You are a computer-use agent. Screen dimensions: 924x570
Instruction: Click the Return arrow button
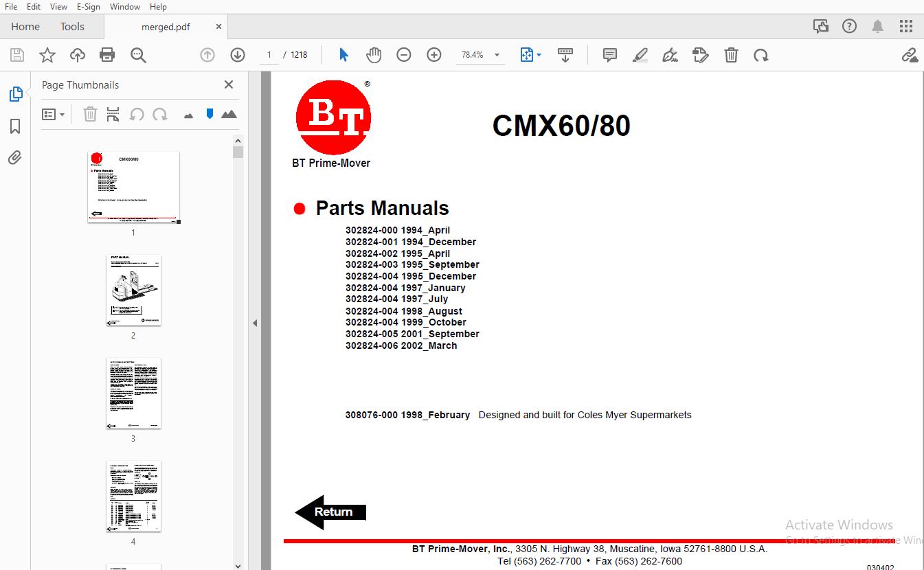coord(330,512)
